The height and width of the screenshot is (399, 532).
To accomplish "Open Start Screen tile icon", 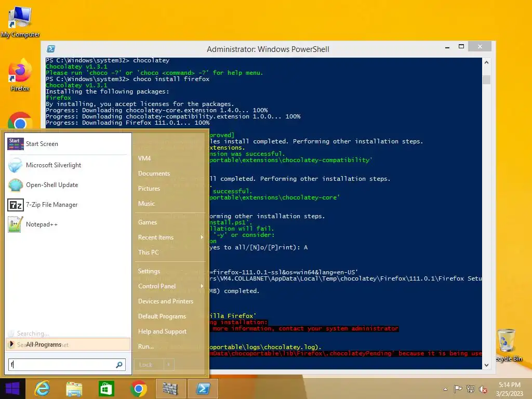I will (x=15, y=144).
